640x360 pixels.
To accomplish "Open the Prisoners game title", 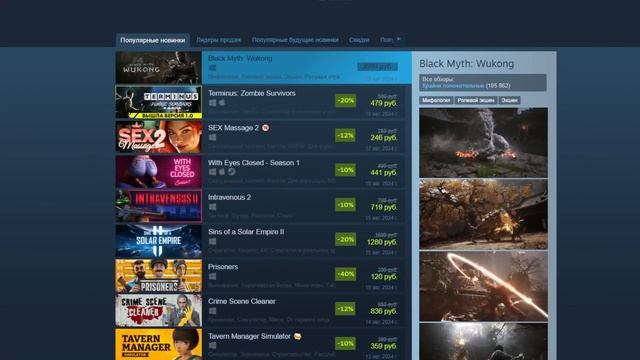I will pyautogui.click(x=223, y=267).
